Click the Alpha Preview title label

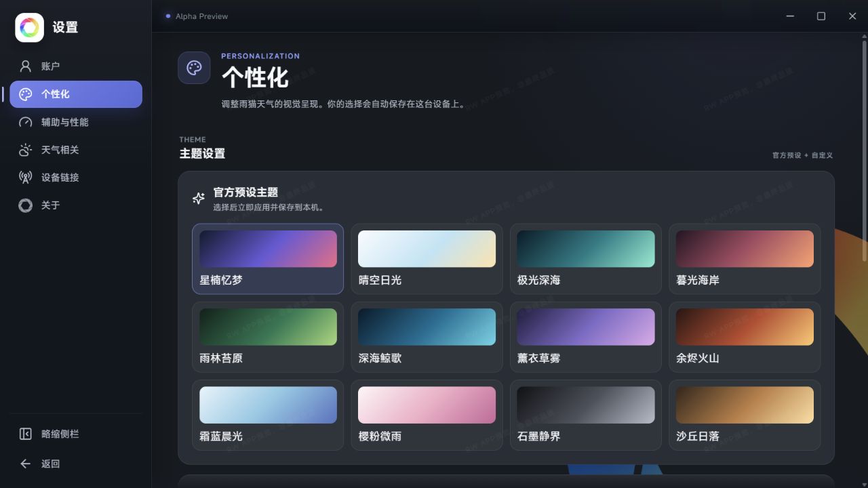(201, 16)
